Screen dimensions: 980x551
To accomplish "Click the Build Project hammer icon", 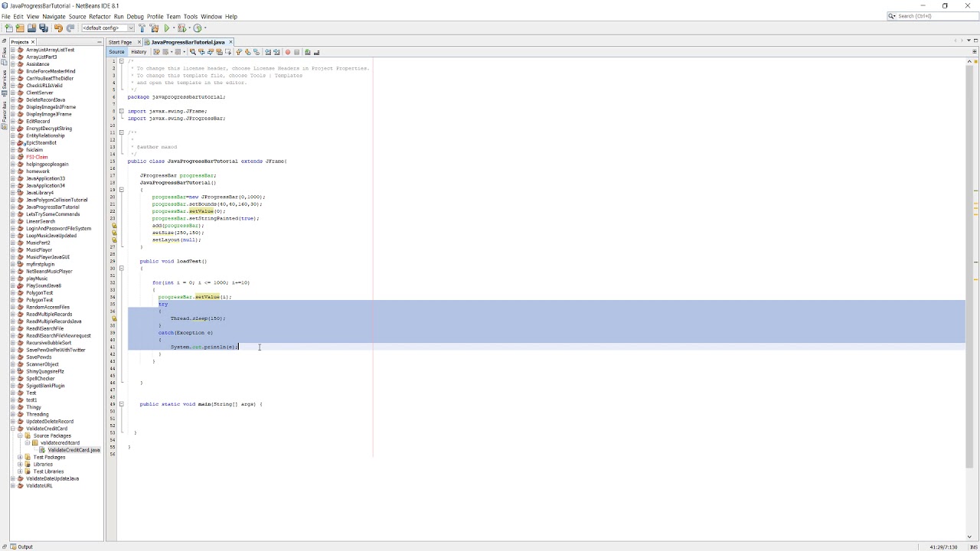I will 142,28.
